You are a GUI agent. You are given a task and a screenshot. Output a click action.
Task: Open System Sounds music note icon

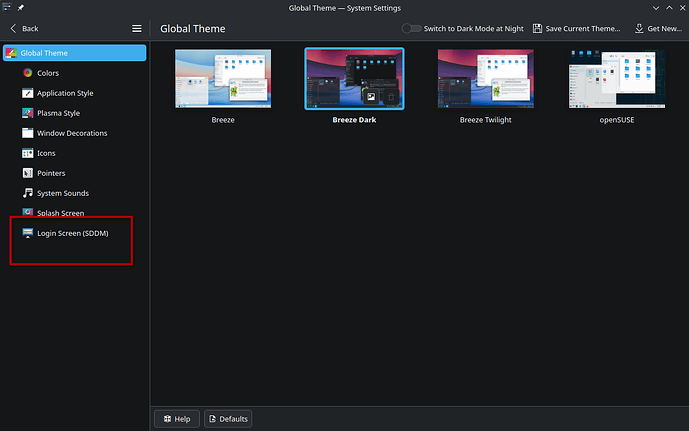[x=28, y=193]
